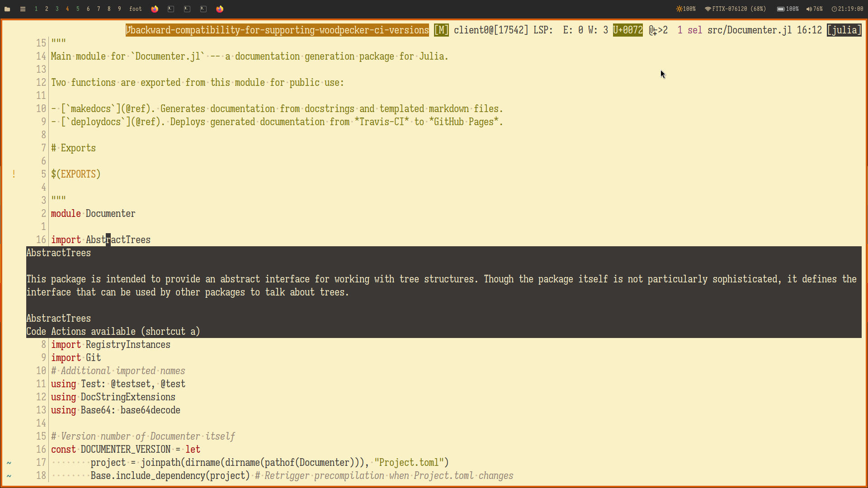Click '# Additional imported names' comment

pos(118,371)
